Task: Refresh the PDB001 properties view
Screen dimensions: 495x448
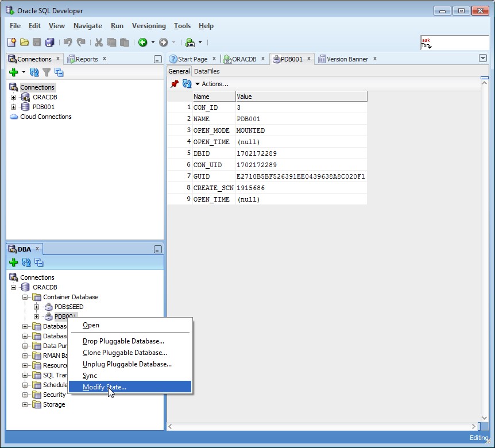Action: (x=188, y=83)
